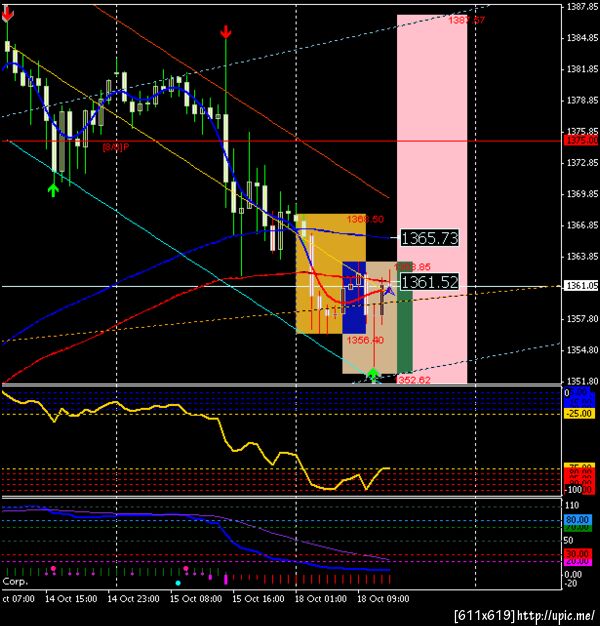The width and height of the screenshot is (600, 626).
Task: Select the 1365.73 price label box
Action: point(430,238)
